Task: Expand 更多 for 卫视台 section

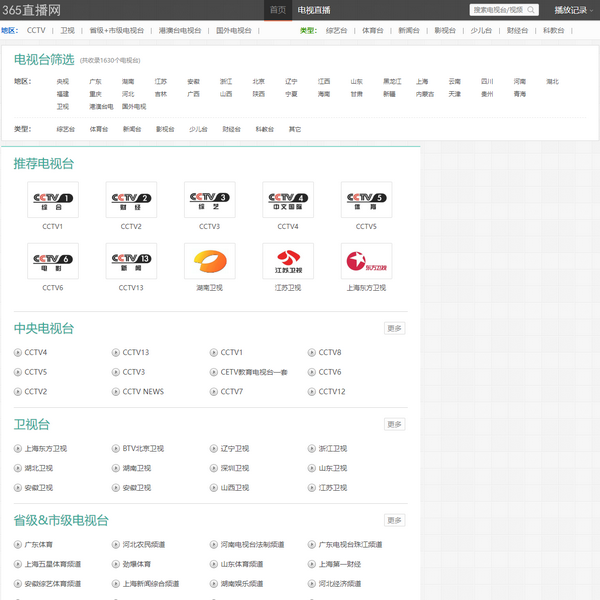Action: click(394, 424)
